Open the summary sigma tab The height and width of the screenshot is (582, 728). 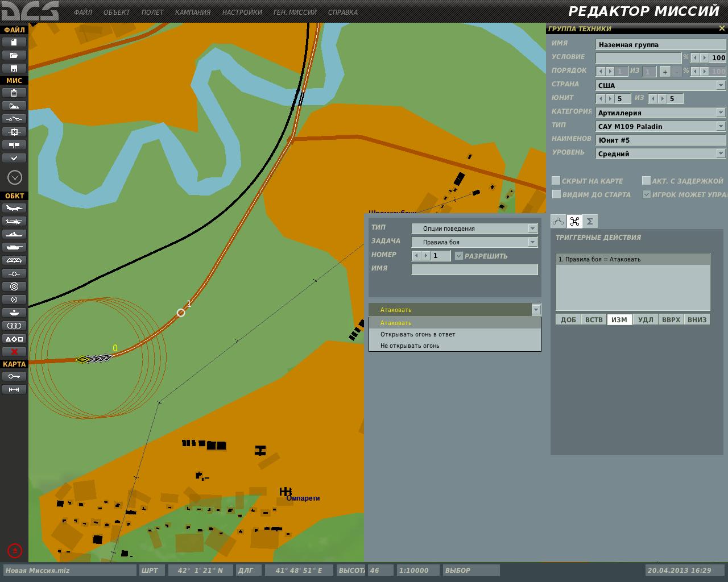point(590,221)
